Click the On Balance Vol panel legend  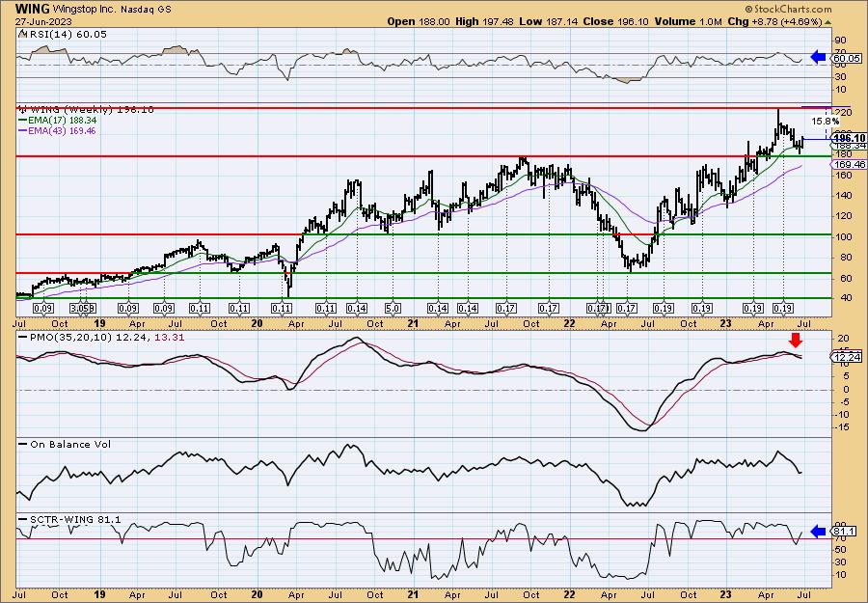[x=65, y=444]
